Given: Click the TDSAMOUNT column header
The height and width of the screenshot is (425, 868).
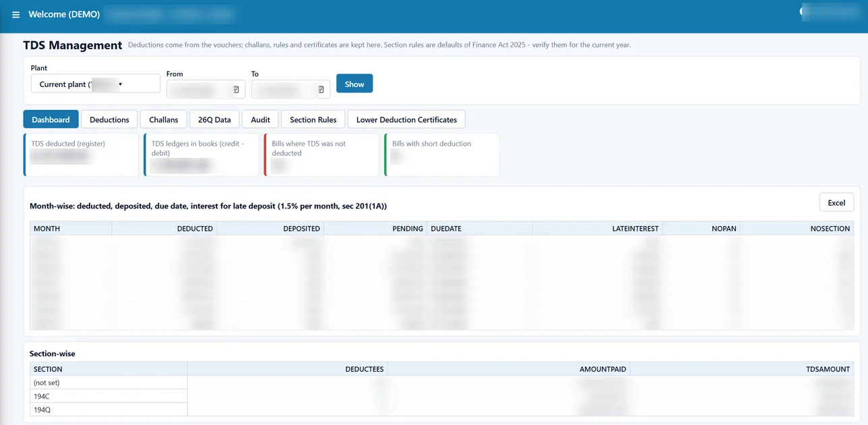Looking at the screenshot, I should tap(742, 369).
